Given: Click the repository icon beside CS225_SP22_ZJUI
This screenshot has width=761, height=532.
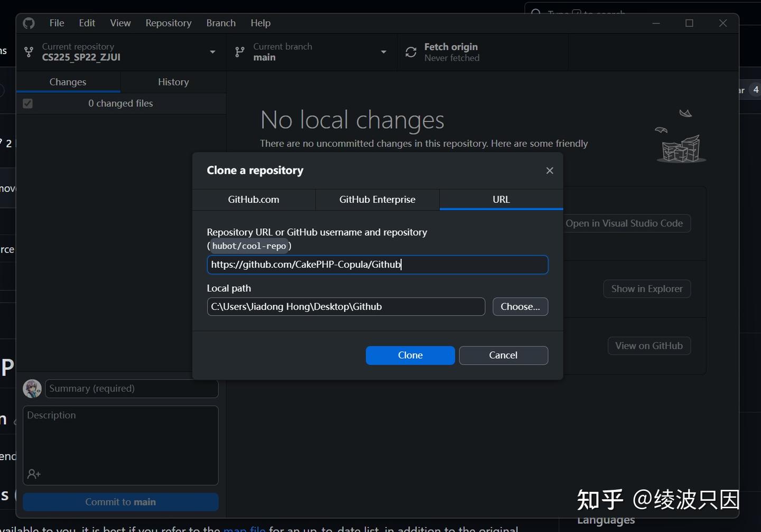Looking at the screenshot, I should [29, 52].
